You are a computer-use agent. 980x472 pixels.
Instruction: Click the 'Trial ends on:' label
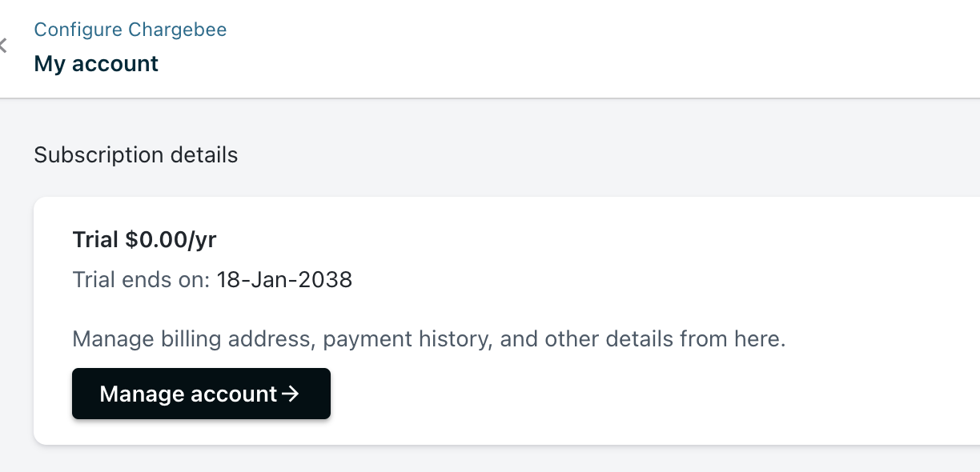pyautogui.click(x=141, y=280)
